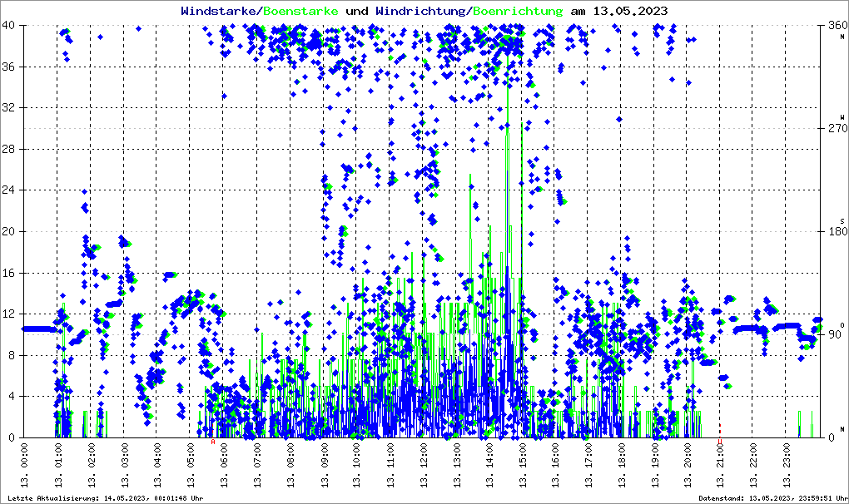This screenshot has width=849, height=504.
Task: Click the 'W' compass letter on right axis
Action: point(842,117)
